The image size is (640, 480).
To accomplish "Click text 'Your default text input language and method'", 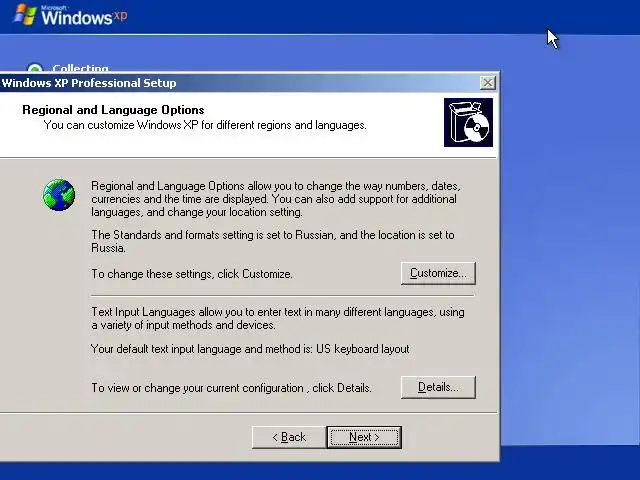I will pos(201,349).
